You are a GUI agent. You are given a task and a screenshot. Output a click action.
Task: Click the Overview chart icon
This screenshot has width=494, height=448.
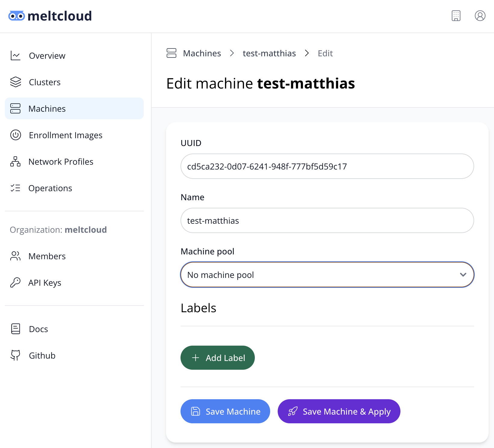point(16,56)
